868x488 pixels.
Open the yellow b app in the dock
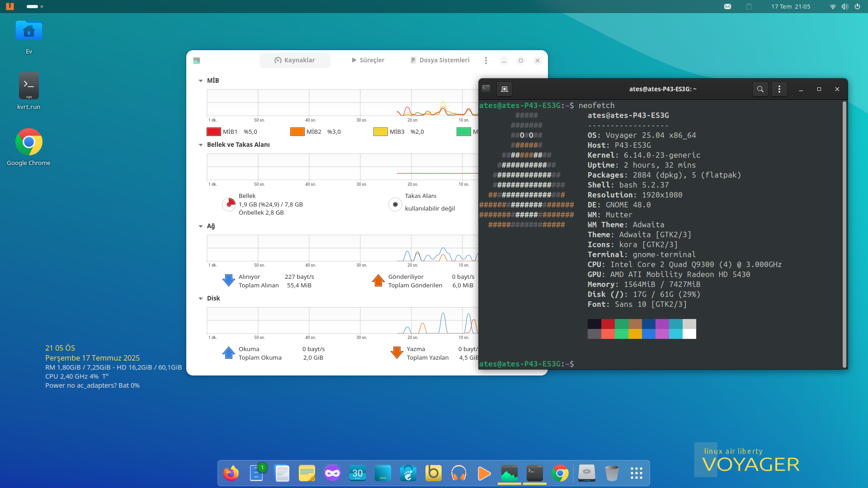(434, 473)
